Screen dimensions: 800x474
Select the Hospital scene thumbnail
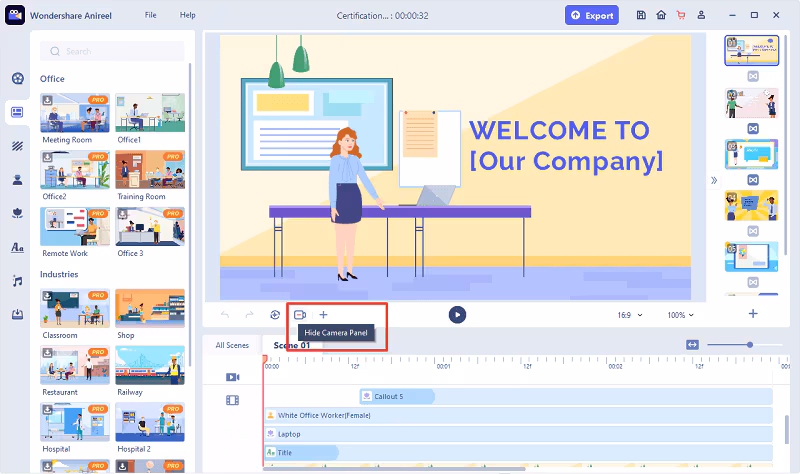[75, 422]
